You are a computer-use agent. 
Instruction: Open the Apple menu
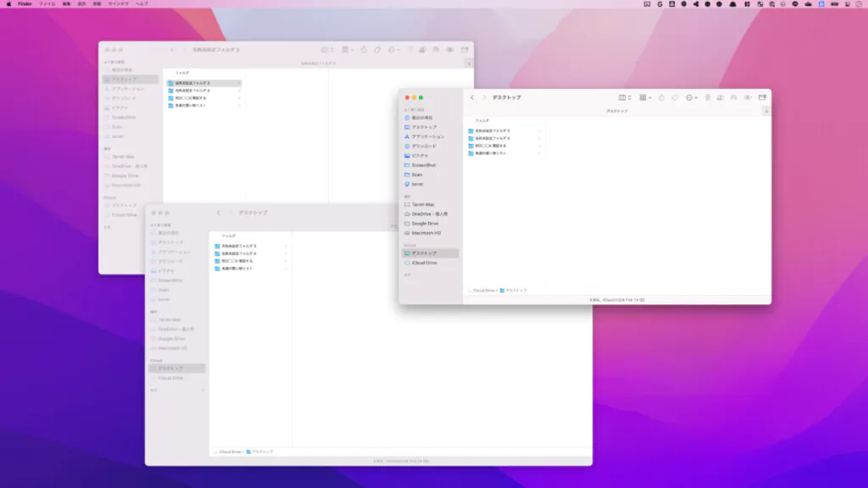click(x=8, y=4)
